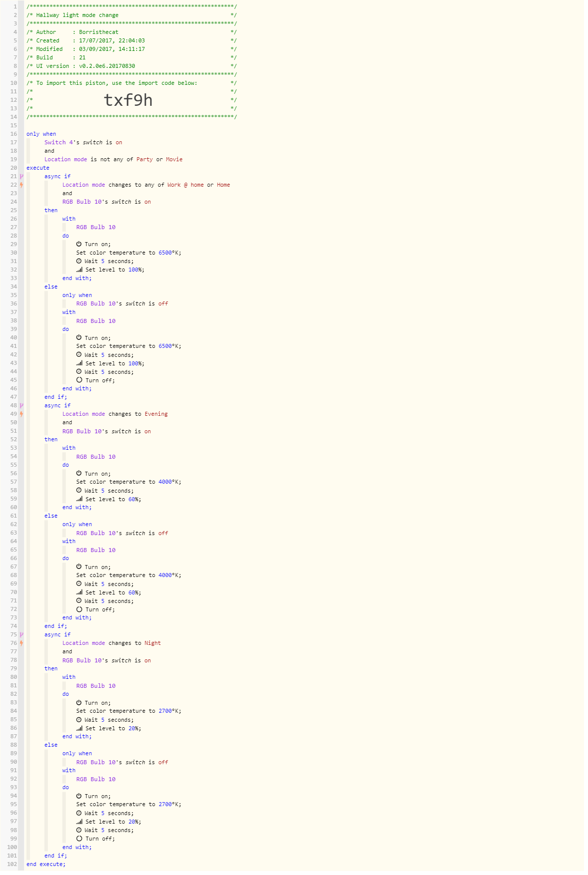Image resolution: width=588 pixels, height=875 pixels.
Task: Click the "do" keyword on line 82
Action: pyautogui.click(x=66, y=694)
